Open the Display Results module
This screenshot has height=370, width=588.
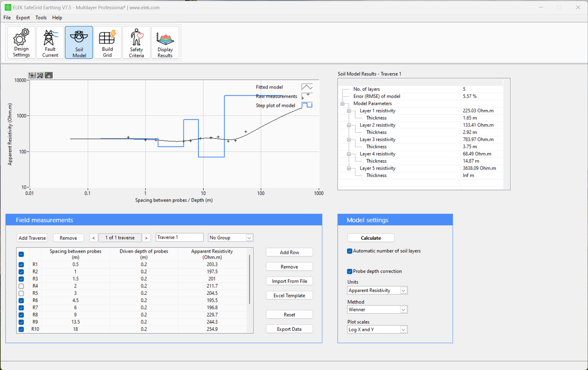[165, 42]
